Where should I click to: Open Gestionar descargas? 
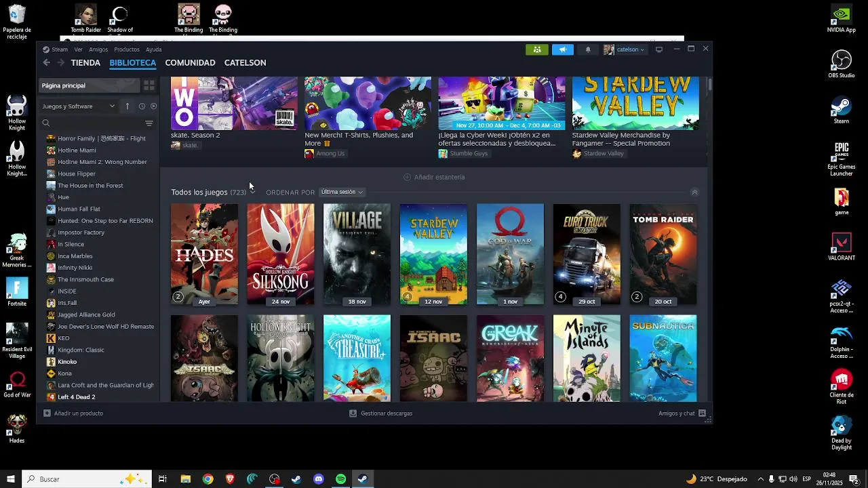pos(380,413)
